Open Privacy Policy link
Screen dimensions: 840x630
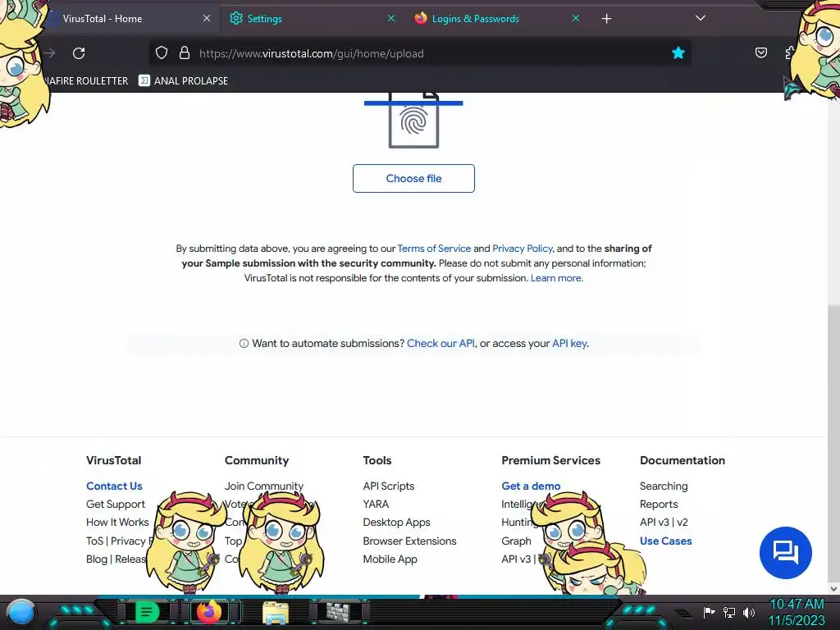[523, 249]
